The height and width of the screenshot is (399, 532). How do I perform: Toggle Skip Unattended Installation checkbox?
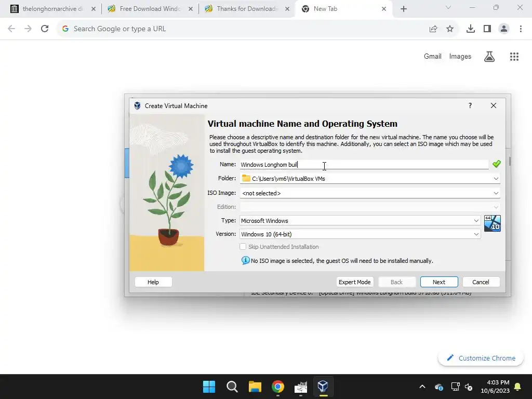click(243, 247)
